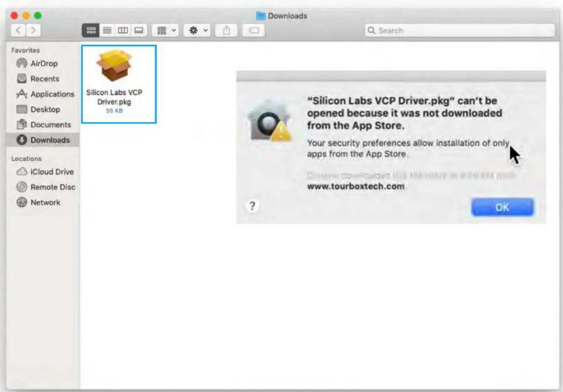The image size is (563, 392).
Task: Switch to gallery view
Action: tap(139, 31)
